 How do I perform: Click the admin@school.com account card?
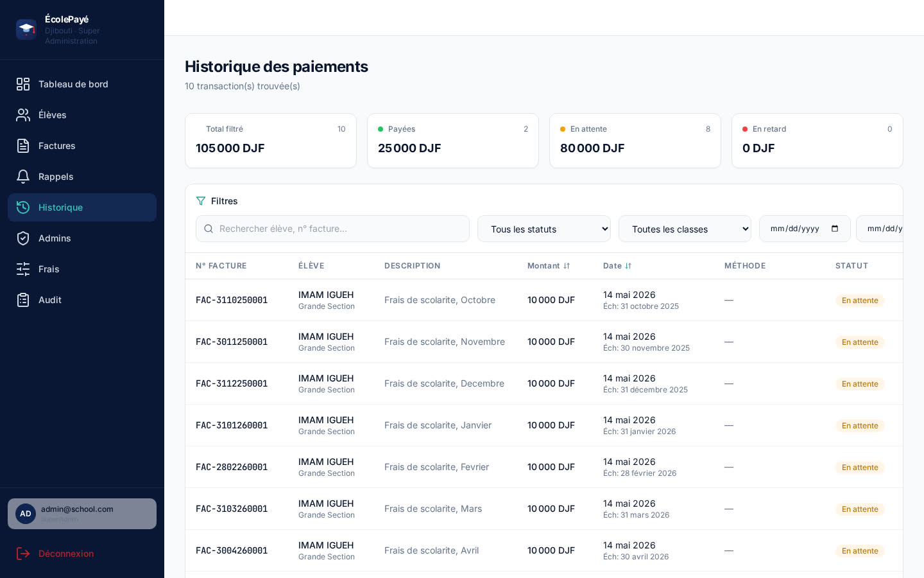(82, 514)
